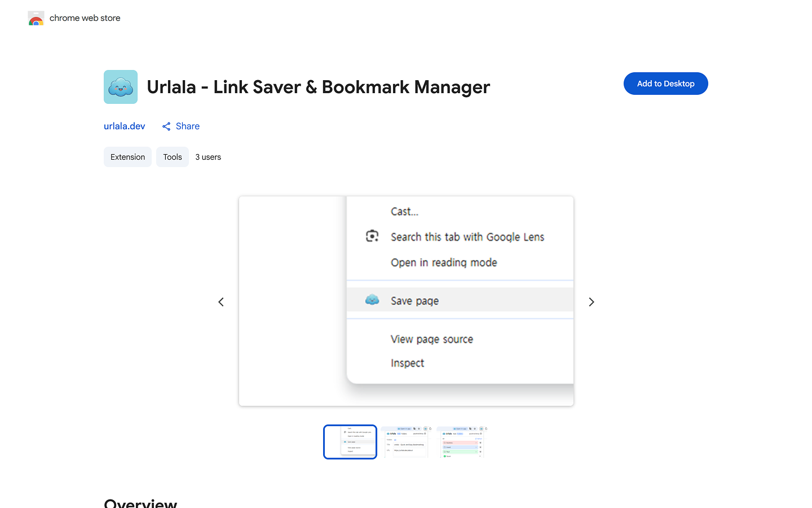
Task: Click the Chrome Web Store logo icon
Action: pos(36,18)
